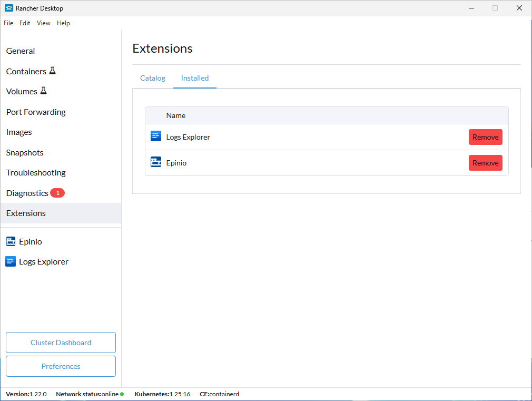Viewport: 532px width, 401px height.
Task: Select the Installed tab
Action: click(195, 78)
